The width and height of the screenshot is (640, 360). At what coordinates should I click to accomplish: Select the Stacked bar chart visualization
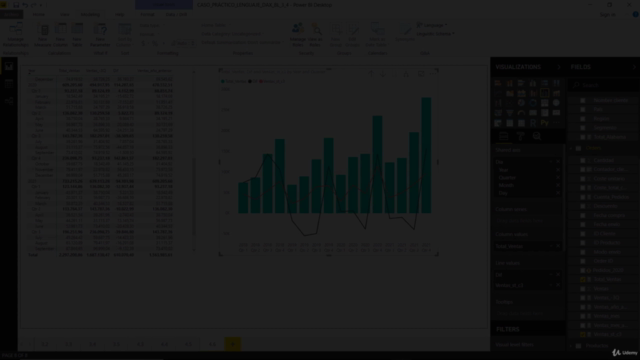tap(498, 83)
